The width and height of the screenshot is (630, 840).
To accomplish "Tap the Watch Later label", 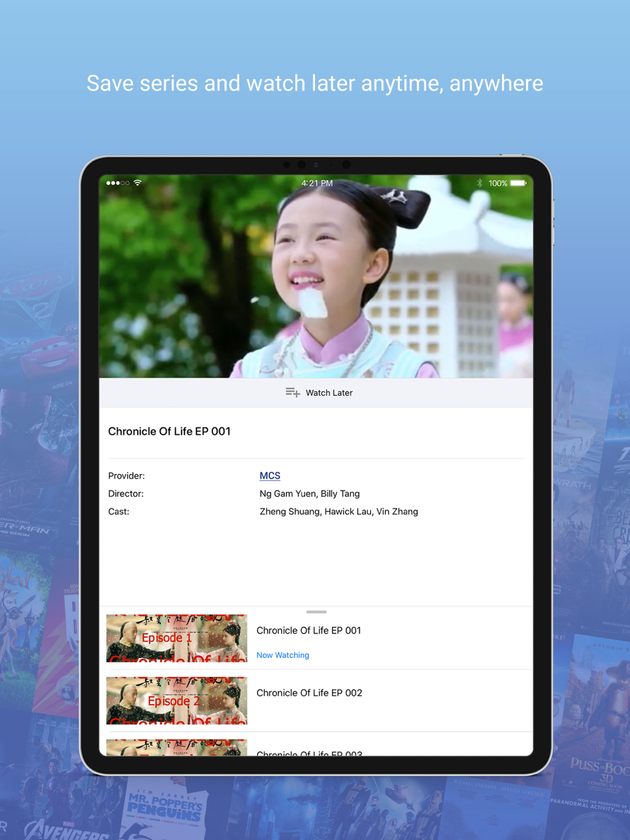I will [x=329, y=393].
